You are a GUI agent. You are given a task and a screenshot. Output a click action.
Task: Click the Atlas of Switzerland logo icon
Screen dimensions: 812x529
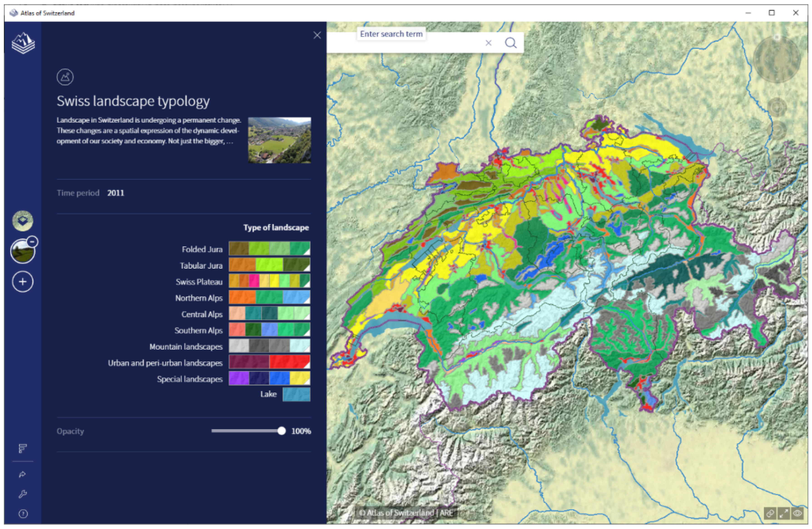pos(23,43)
